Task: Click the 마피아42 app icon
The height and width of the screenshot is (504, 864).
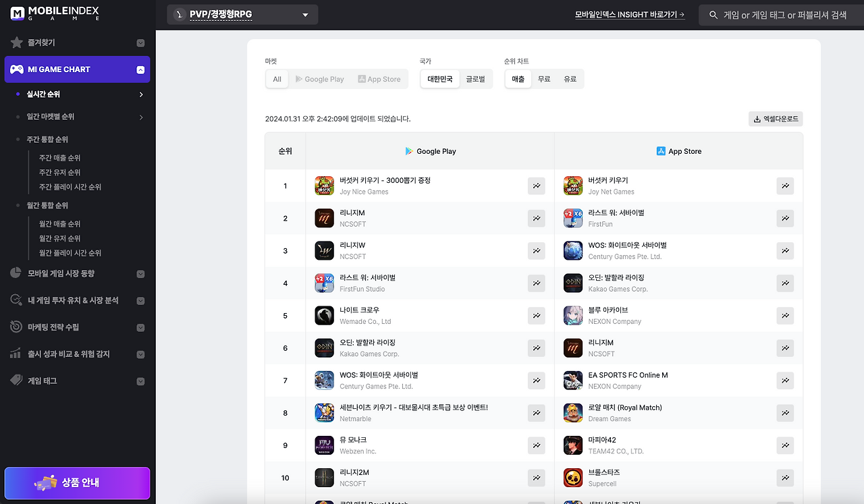Action: tap(573, 445)
